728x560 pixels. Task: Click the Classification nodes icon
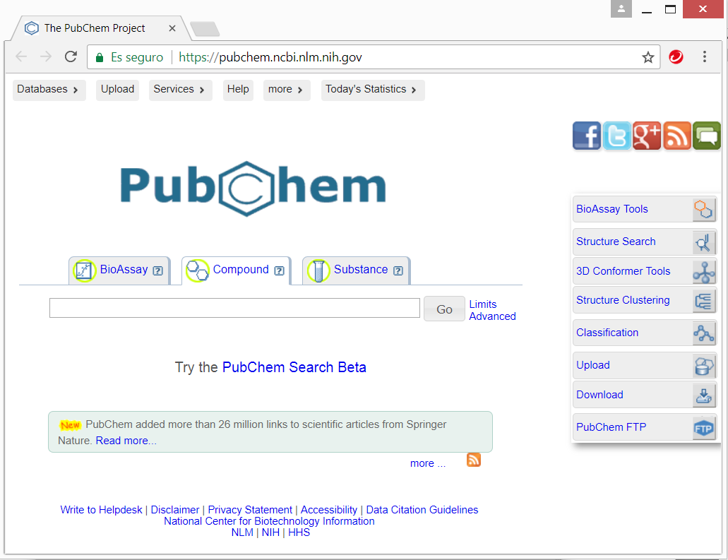pos(703,333)
